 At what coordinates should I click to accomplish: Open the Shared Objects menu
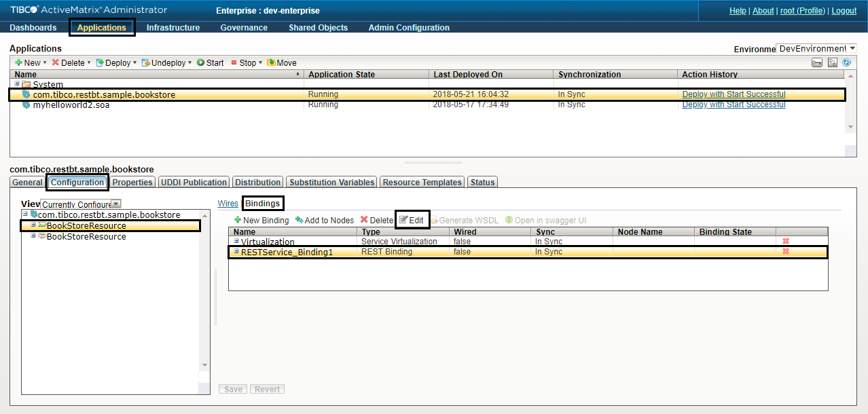(x=318, y=28)
